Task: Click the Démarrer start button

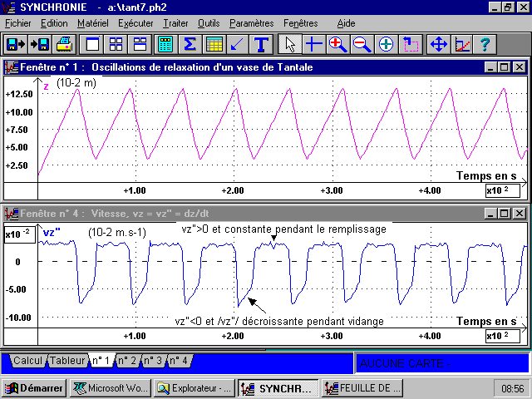Action: (x=34, y=387)
